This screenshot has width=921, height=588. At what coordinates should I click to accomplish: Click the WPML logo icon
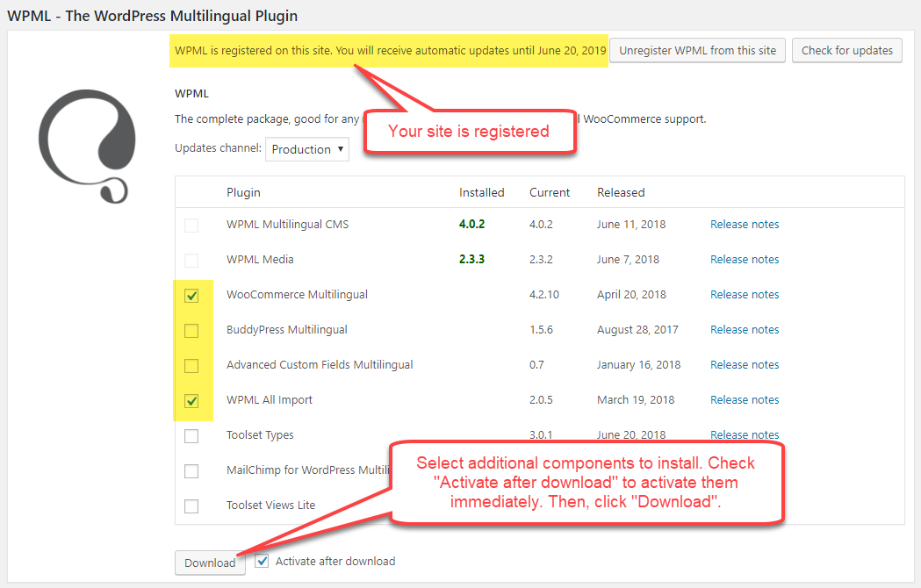click(x=87, y=147)
